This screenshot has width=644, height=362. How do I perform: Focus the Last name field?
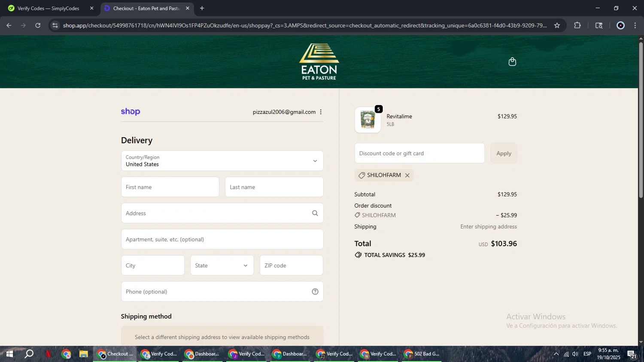point(274,187)
